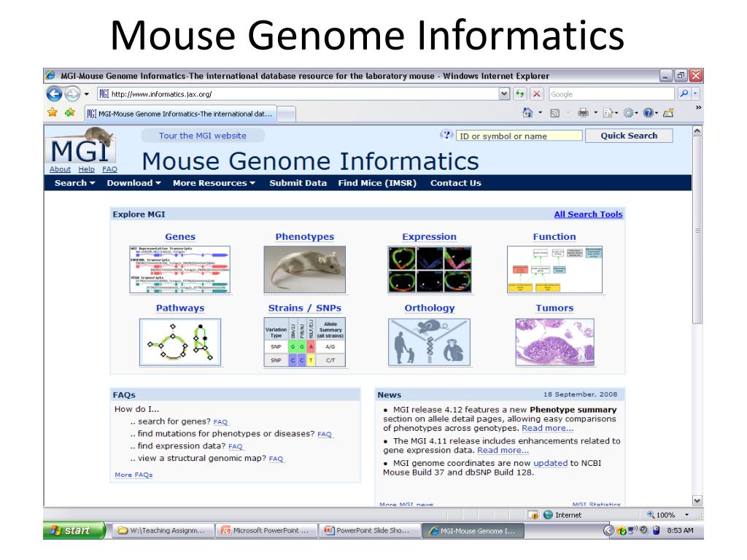Show hidden tray icons arrow

coord(608,530)
